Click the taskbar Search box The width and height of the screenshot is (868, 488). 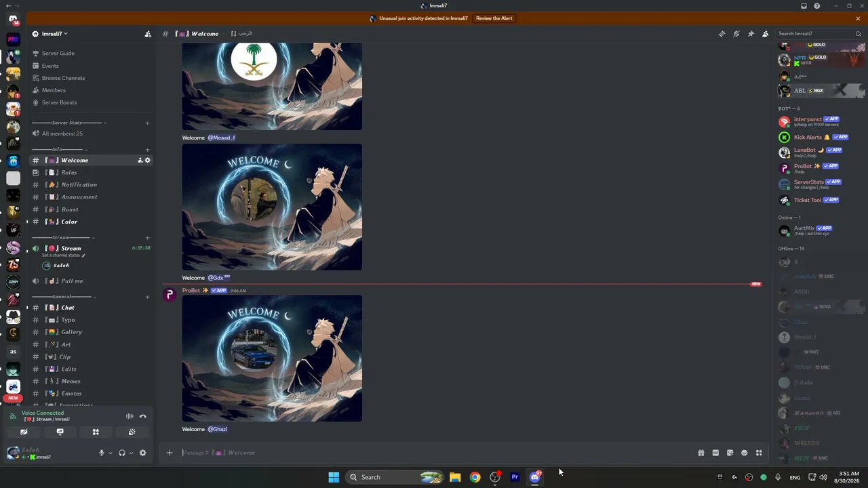pyautogui.click(x=395, y=477)
